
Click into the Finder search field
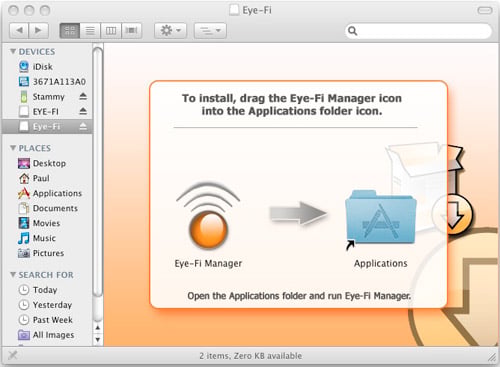pos(418,31)
